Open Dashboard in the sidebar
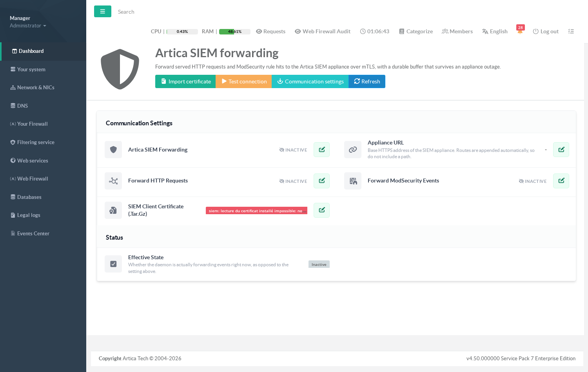The width and height of the screenshot is (588, 372). click(x=43, y=51)
